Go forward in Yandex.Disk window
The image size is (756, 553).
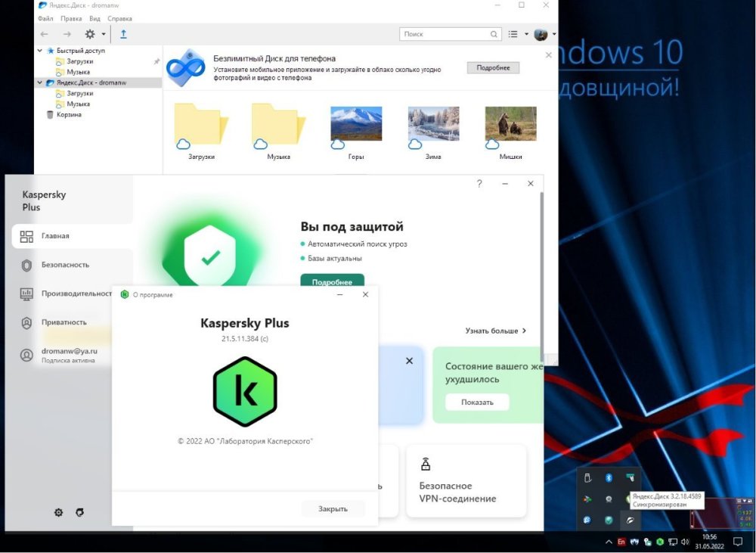pyautogui.click(x=67, y=34)
